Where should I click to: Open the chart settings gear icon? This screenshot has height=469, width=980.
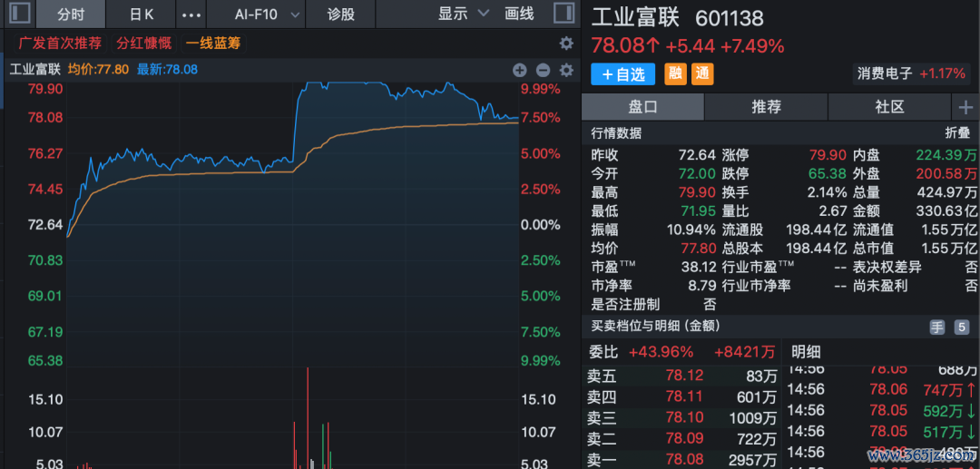pos(566,70)
